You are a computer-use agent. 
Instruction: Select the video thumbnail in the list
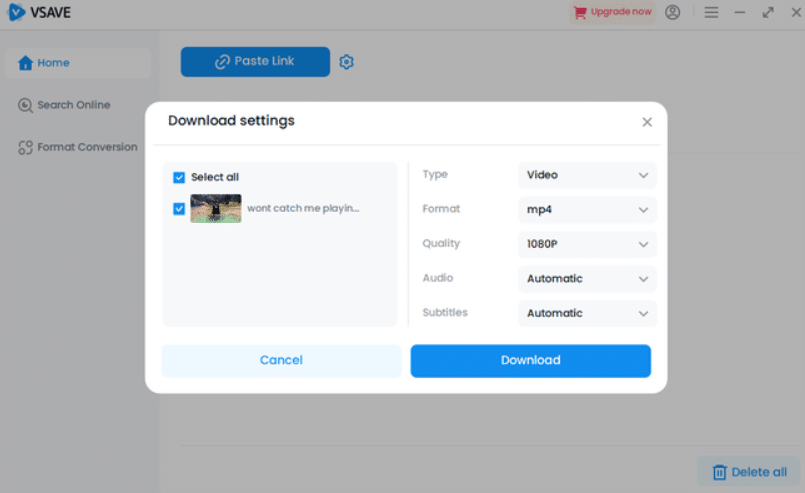216,208
